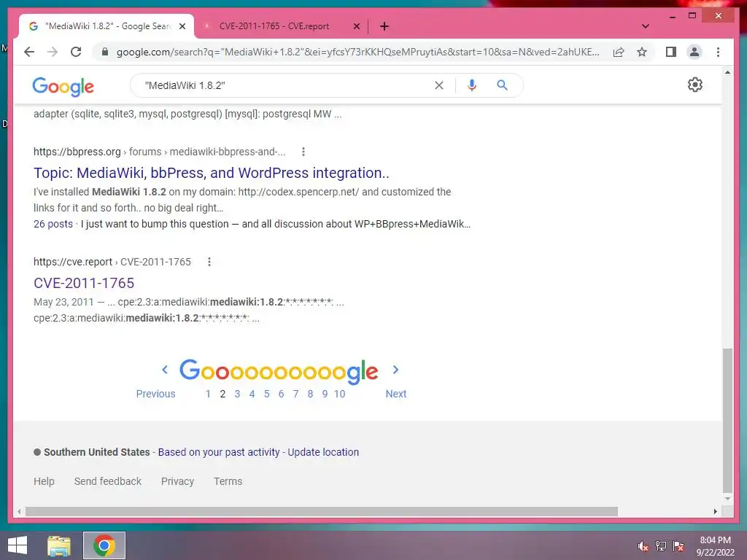Expand the tab search dropdown arrow

(x=645, y=26)
